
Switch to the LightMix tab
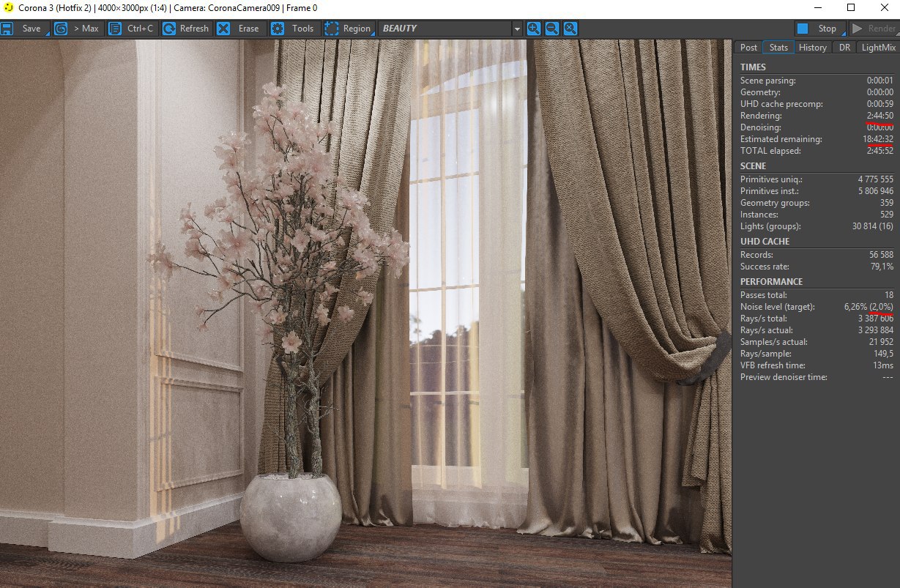tap(878, 47)
